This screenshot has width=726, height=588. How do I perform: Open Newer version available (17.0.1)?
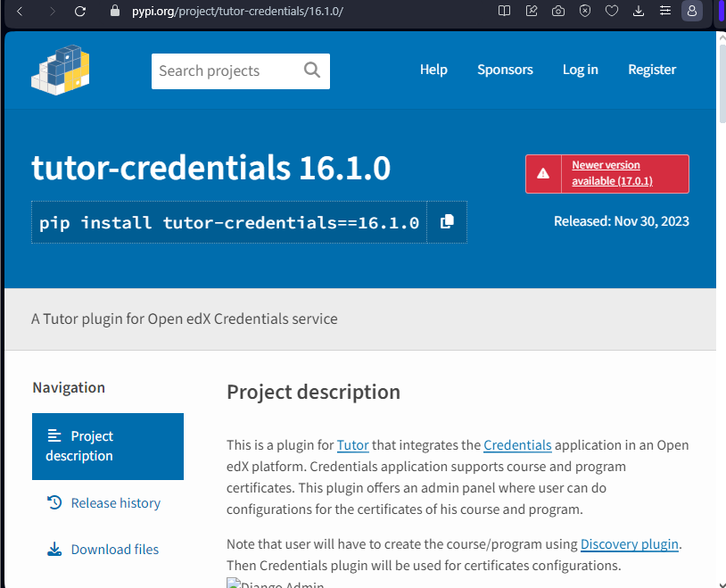(612, 173)
